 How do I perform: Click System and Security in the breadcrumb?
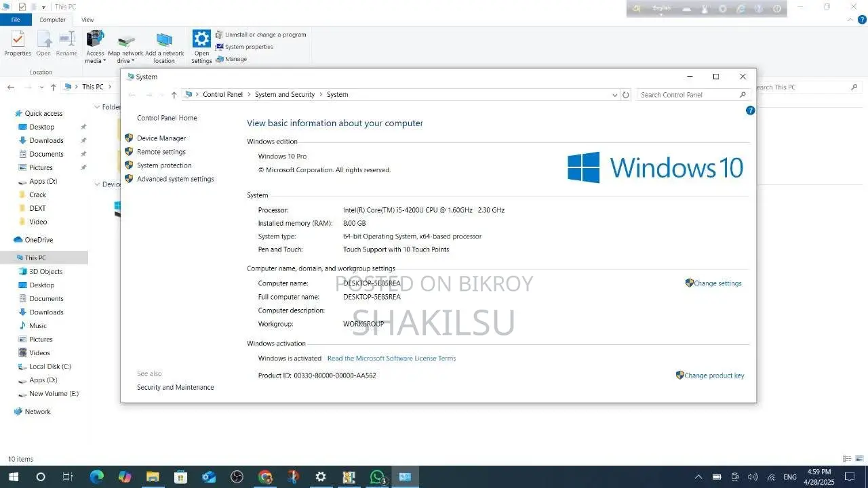285,95
